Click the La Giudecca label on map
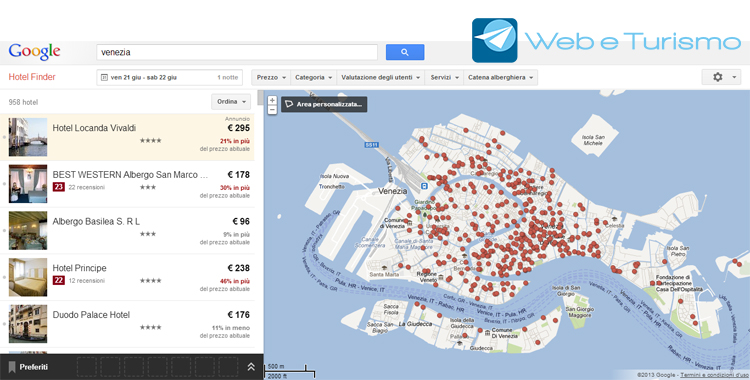 coord(415,324)
